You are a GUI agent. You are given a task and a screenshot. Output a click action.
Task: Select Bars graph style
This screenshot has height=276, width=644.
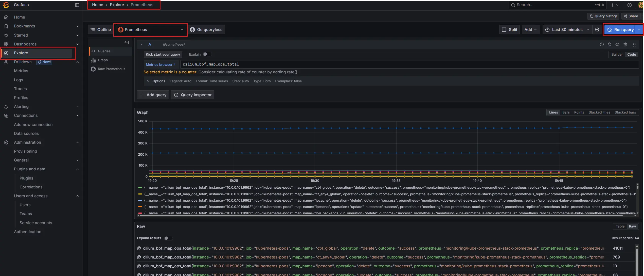[x=566, y=112]
